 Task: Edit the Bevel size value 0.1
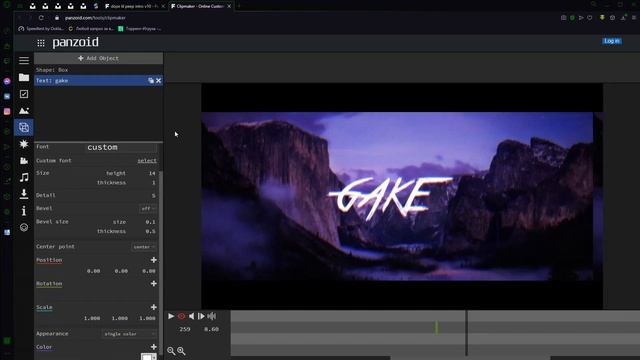[x=150, y=222]
